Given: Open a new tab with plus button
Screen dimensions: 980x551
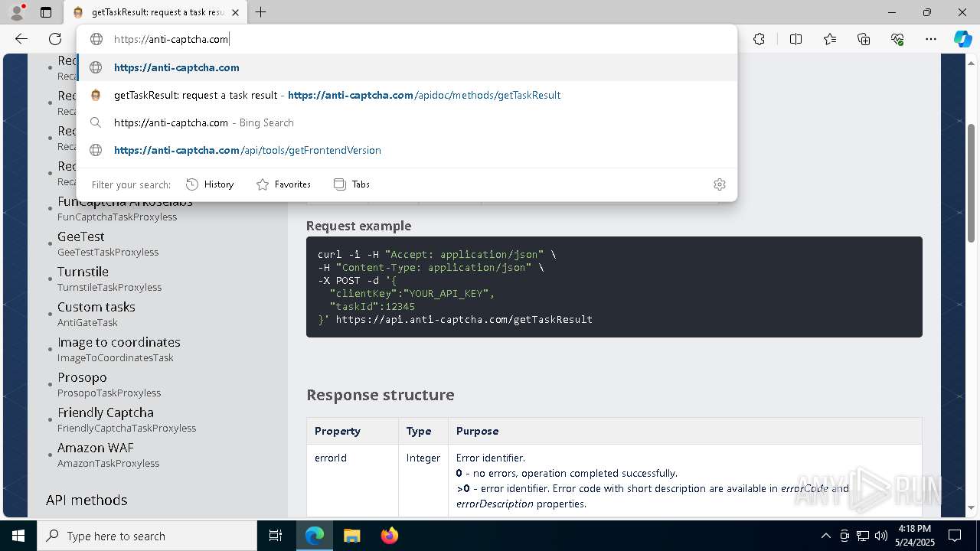Looking at the screenshot, I should pos(260,12).
